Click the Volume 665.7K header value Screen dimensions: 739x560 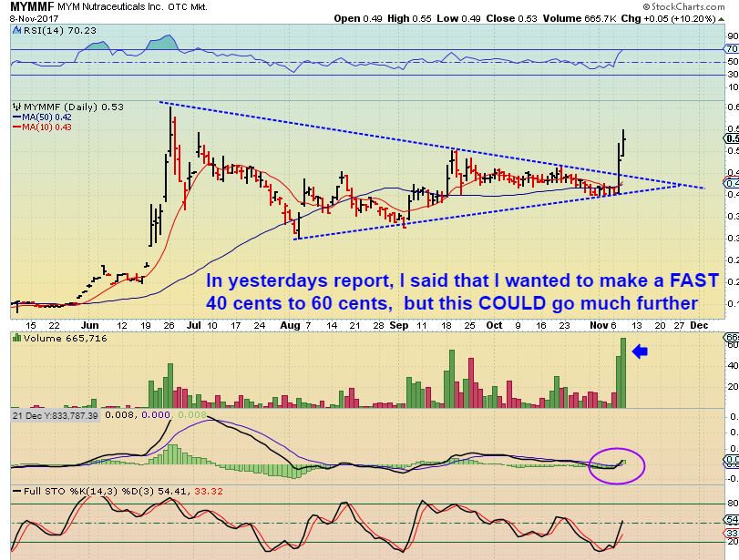(x=580, y=19)
